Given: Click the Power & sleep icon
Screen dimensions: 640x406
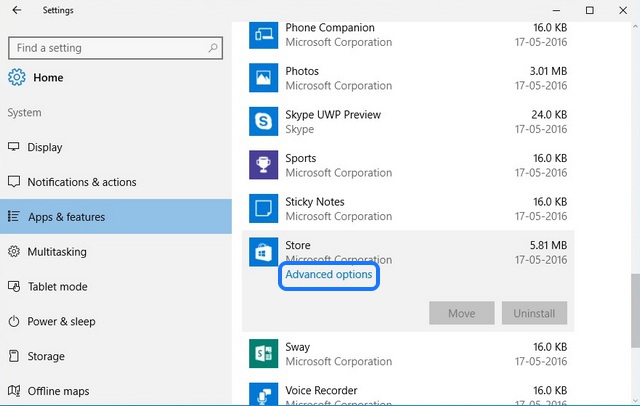Looking at the screenshot, I should [14, 321].
